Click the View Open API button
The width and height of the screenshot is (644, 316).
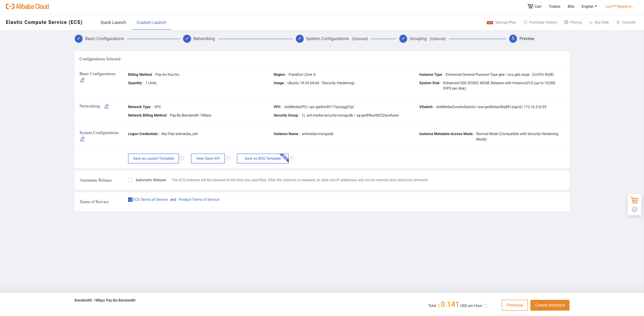pyautogui.click(x=208, y=158)
